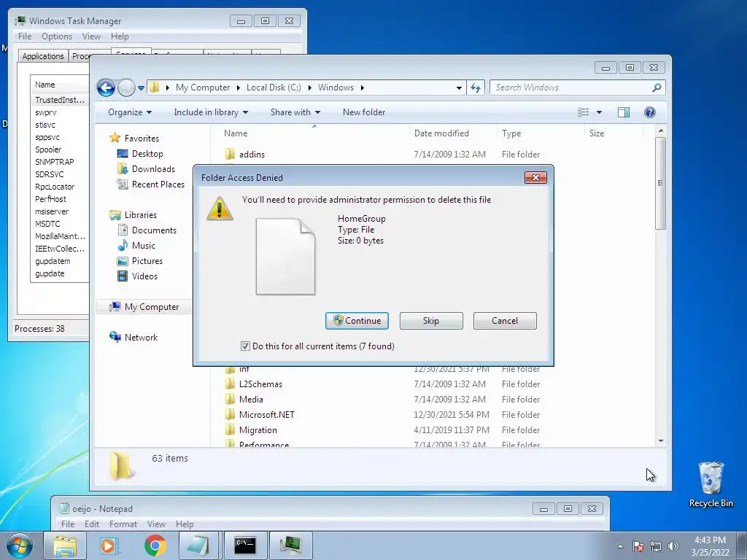This screenshot has width=747, height=560.
Task: Select Libraries in navigation pane
Action: 133,215
